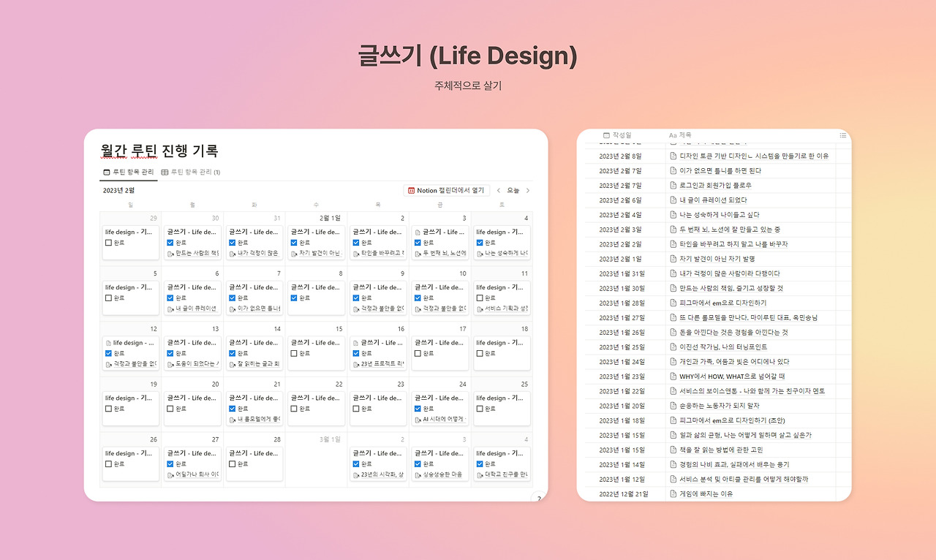Open the '타인을 바꾸려고 하지 말고 나를 바꾸자' row
The width and height of the screenshot is (936, 560).
click(734, 244)
